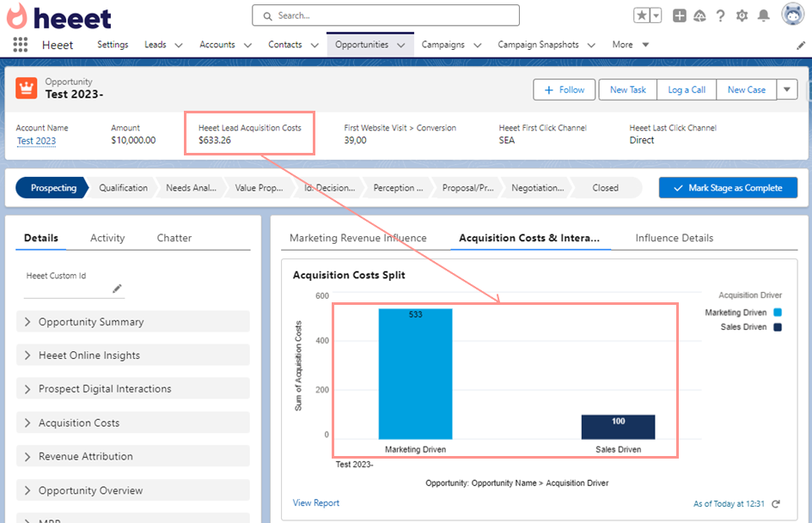Click the Follow button
The height and width of the screenshot is (523, 812).
point(565,89)
